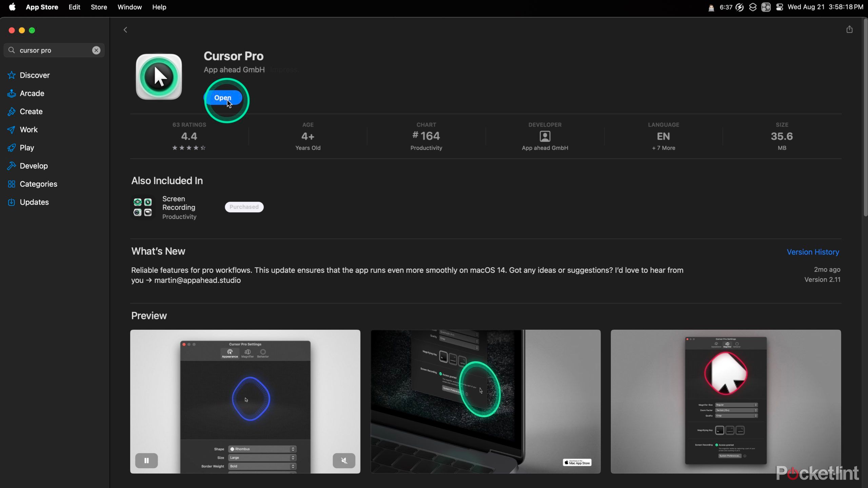Screen dimensions: 868x488
Task: Open the Edit menu
Action: click(74, 7)
